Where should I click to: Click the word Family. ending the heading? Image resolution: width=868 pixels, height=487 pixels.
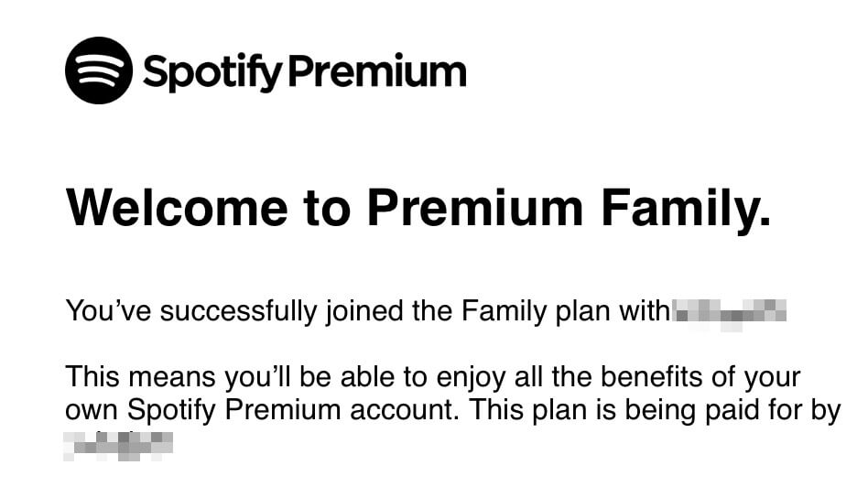687,209
